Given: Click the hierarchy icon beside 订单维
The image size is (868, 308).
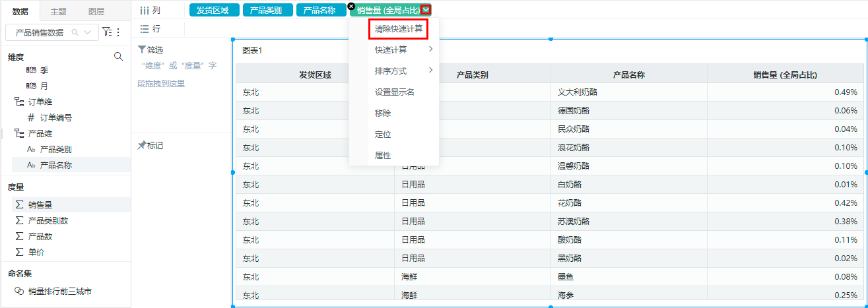Looking at the screenshot, I should 19,102.
